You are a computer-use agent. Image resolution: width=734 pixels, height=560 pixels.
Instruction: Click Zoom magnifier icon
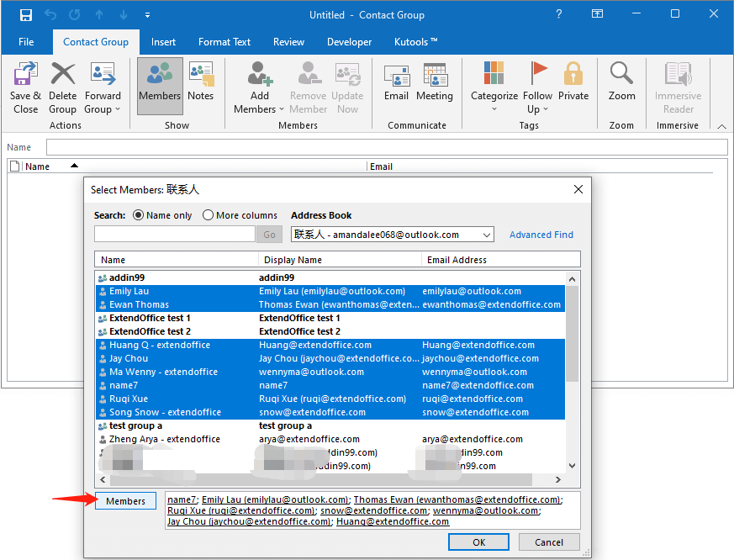pyautogui.click(x=621, y=74)
